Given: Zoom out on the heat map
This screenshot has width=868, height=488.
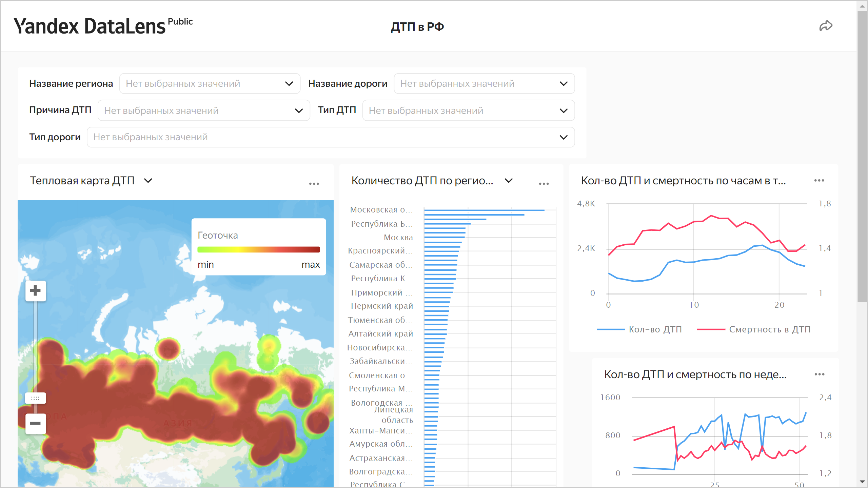Looking at the screenshot, I should point(35,424).
